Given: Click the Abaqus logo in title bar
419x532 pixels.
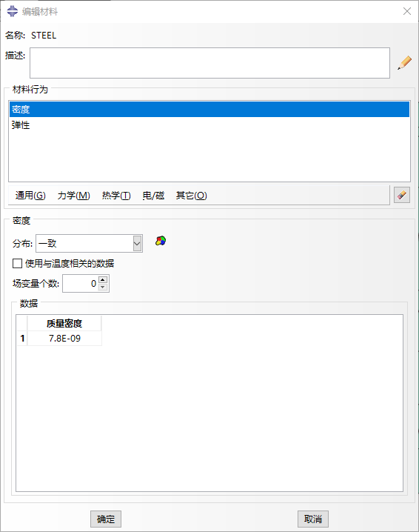Looking at the screenshot, I should coord(12,11).
